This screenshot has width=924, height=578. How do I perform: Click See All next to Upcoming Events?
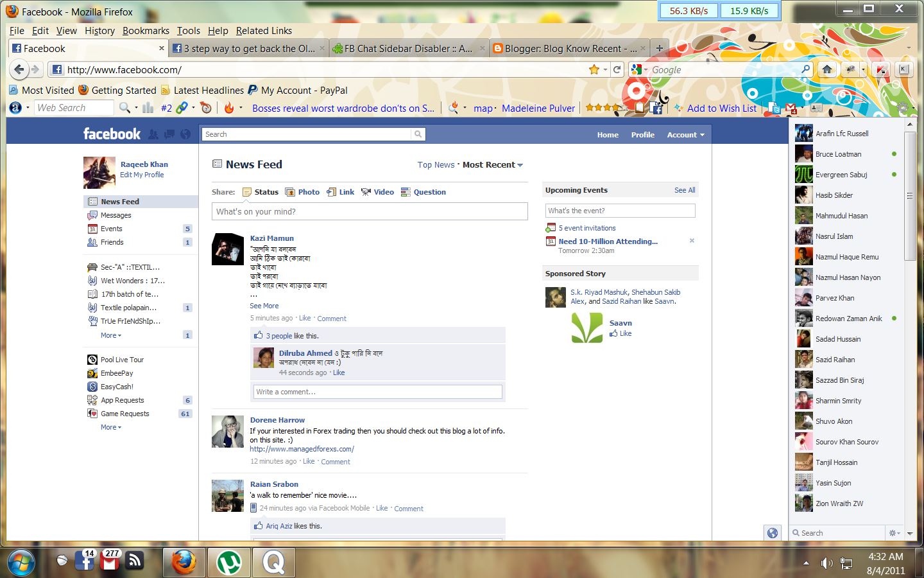684,190
